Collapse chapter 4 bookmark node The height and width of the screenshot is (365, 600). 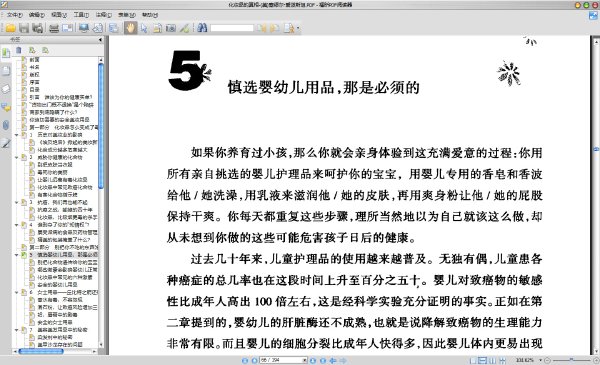pyautogui.click(x=16, y=225)
